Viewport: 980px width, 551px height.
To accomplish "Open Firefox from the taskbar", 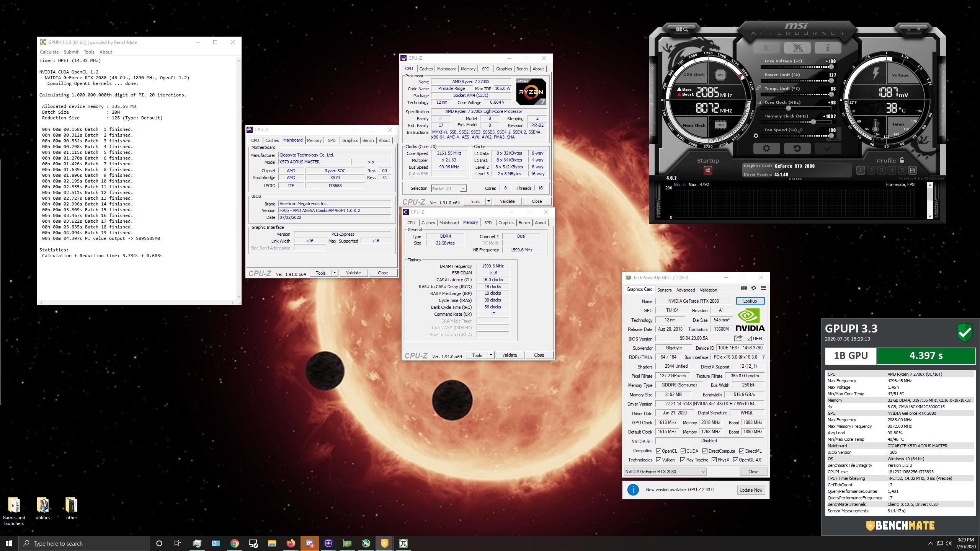I will click(x=291, y=543).
